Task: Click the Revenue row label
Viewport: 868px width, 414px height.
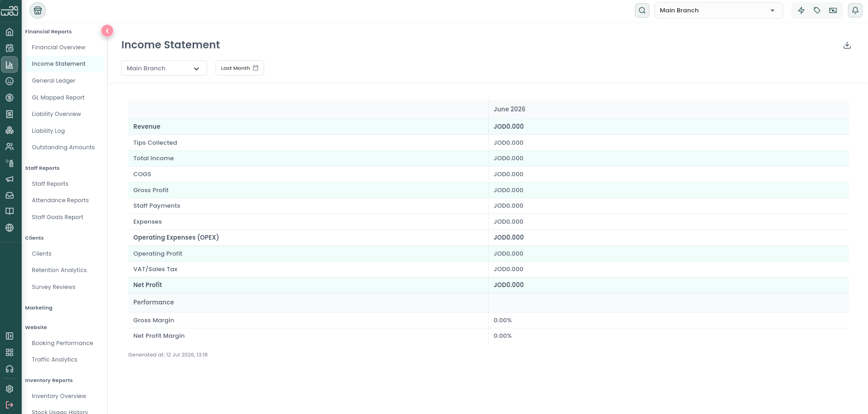Action: pyautogui.click(x=147, y=126)
